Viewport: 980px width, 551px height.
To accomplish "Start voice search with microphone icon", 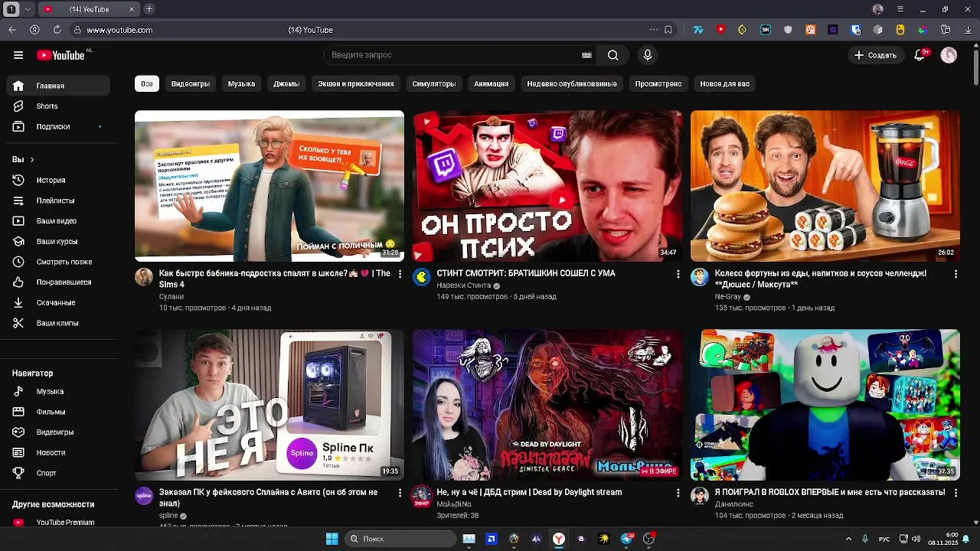I will point(647,55).
